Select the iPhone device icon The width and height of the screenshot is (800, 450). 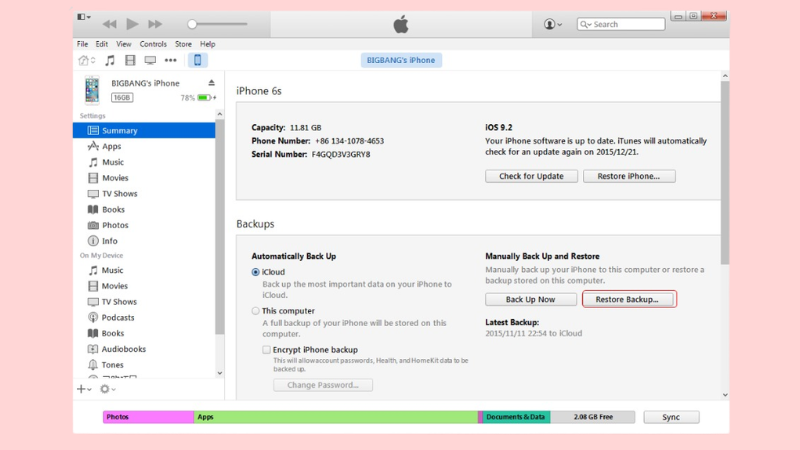coord(197,60)
